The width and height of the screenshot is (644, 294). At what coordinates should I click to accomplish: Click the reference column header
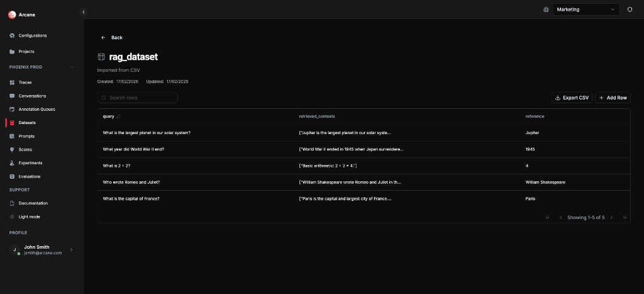535,116
